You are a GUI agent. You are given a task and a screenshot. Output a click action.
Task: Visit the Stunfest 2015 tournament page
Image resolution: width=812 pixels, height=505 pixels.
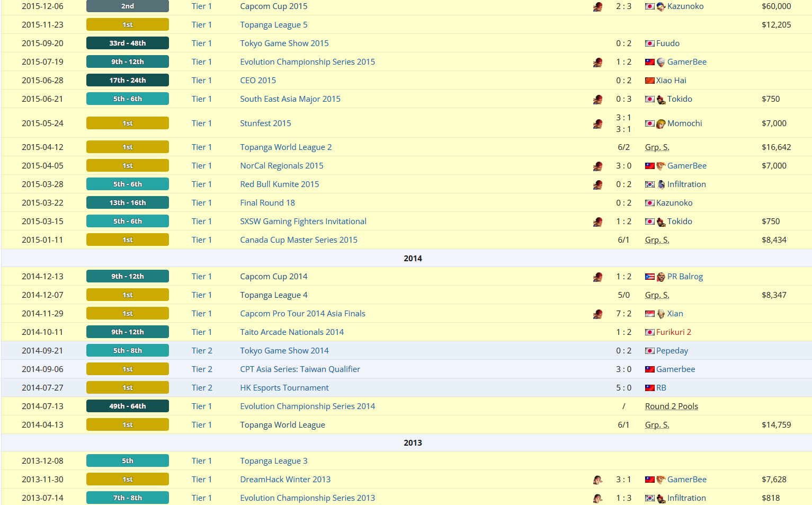265,123
